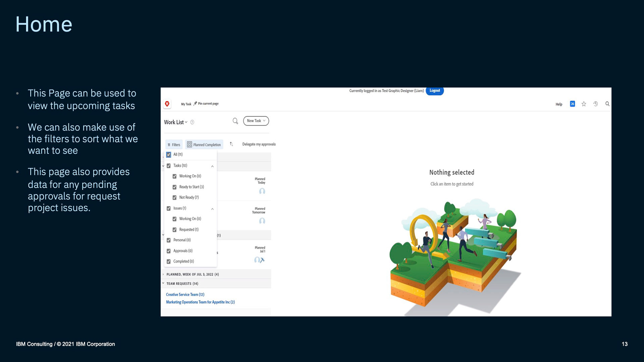Open favorites star icon in header
The image size is (644, 362).
tap(584, 104)
